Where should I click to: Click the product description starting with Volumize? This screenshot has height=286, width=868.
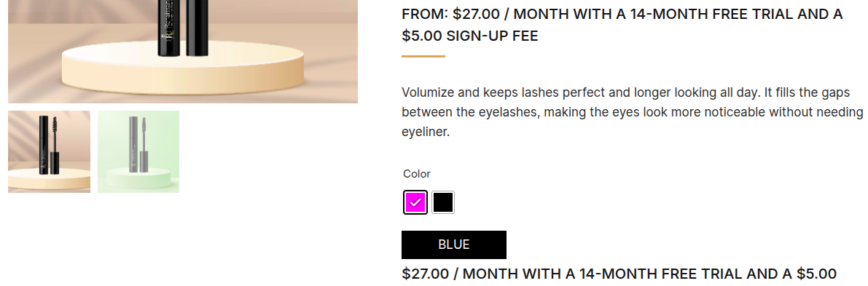pyautogui.click(x=632, y=112)
